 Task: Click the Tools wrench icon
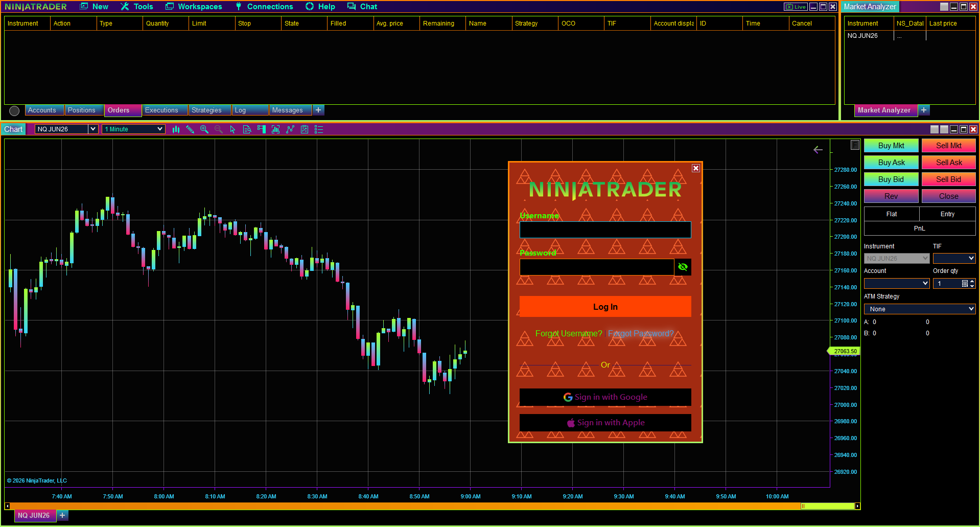(x=125, y=7)
